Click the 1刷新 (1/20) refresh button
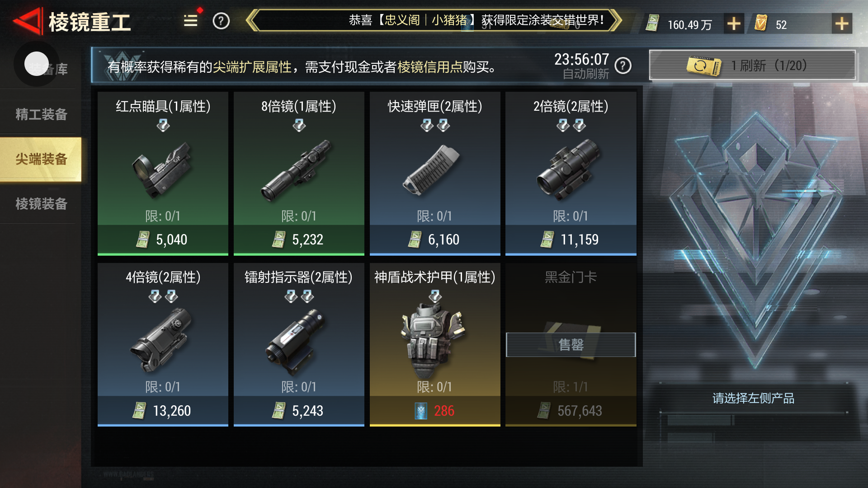 (x=753, y=66)
